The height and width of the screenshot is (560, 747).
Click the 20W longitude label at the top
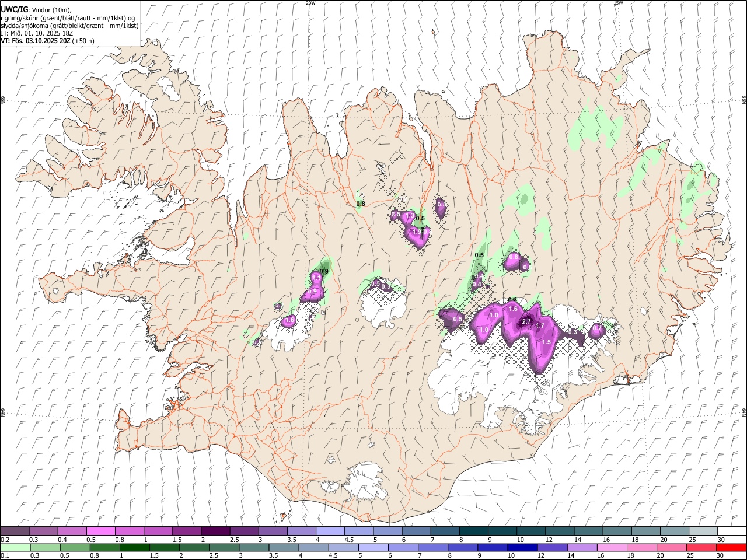pos(310,3)
